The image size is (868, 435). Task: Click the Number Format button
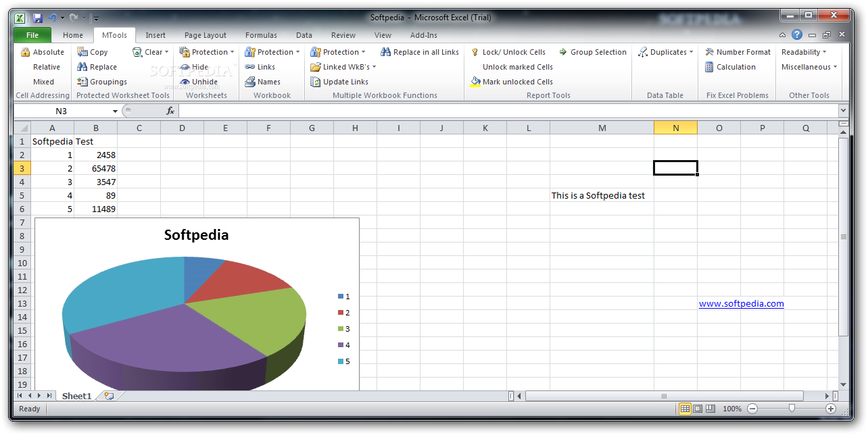738,52
